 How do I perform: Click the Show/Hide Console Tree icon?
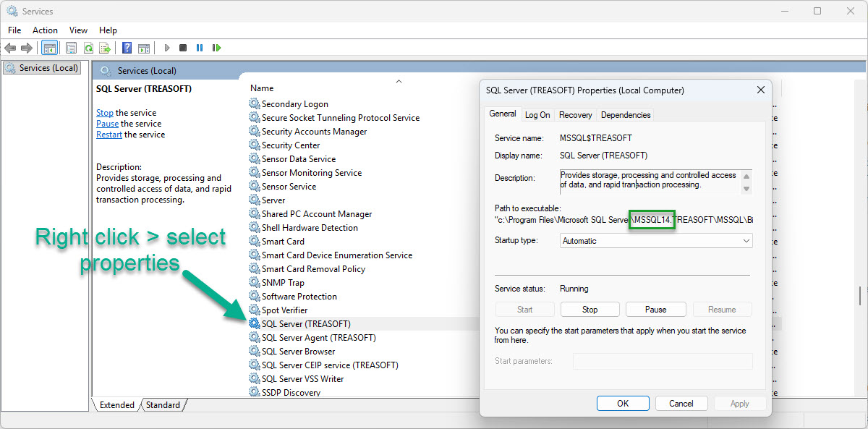click(50, 48)
